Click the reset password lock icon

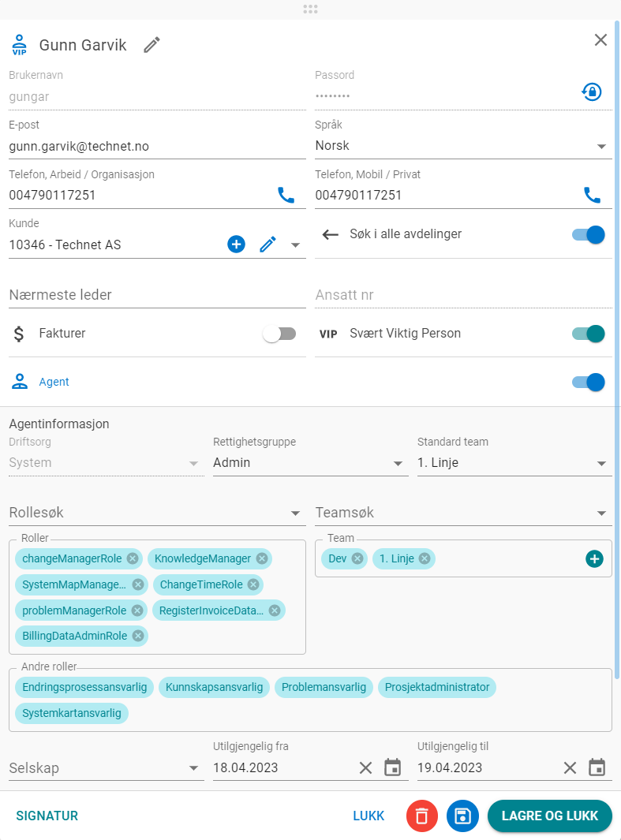click(592, 91)
